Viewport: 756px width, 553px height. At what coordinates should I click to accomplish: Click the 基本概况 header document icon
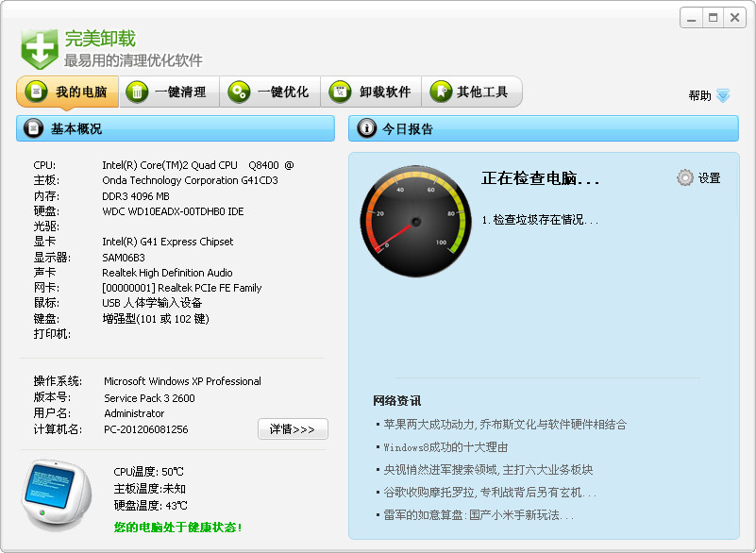point(33,128)
